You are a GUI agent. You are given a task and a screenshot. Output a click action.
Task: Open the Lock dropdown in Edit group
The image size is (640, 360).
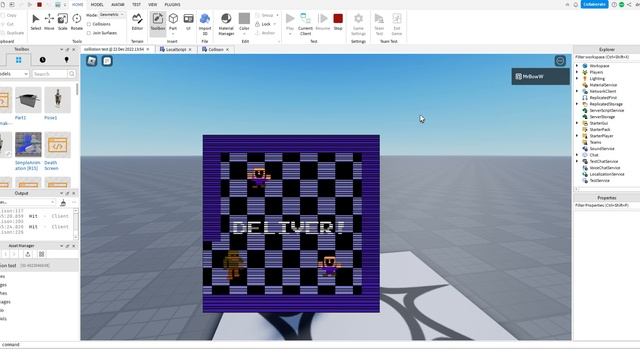coord(275,24)
